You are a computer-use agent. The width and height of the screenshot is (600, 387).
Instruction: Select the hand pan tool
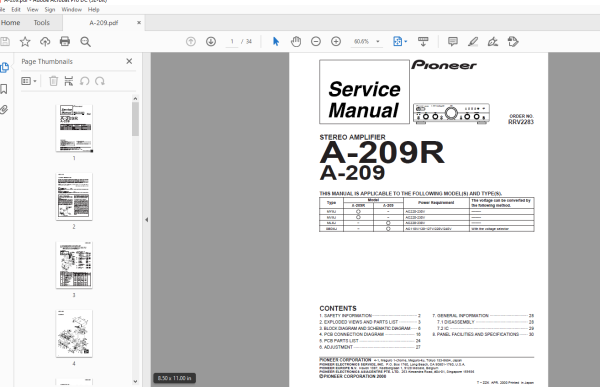[x=296, y=41]
